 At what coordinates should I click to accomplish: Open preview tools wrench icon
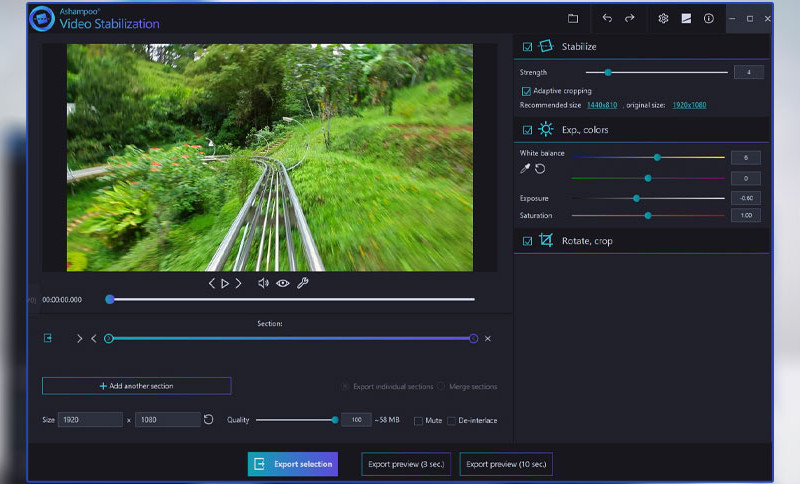303,283
